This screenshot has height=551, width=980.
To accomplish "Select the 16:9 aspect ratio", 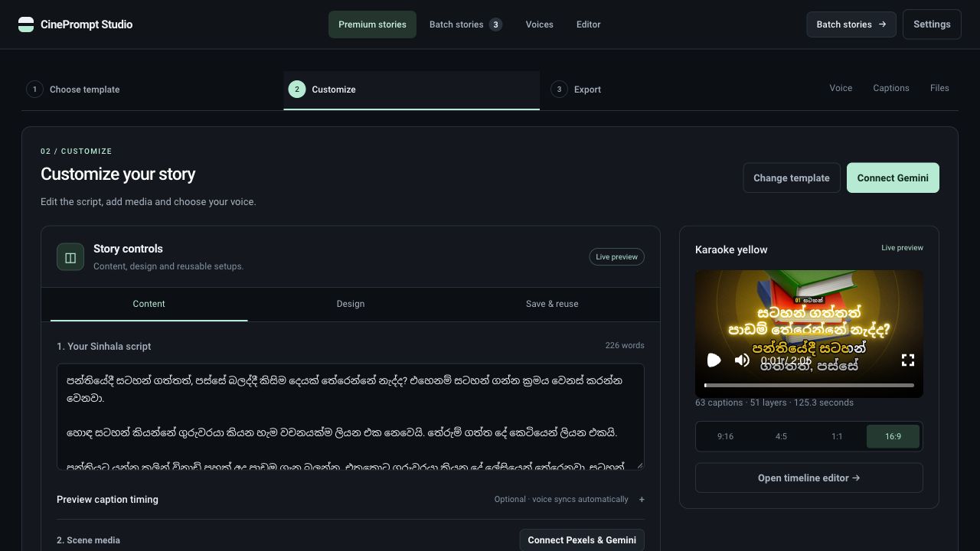I will pyautogui.click(x=893, y=436).
